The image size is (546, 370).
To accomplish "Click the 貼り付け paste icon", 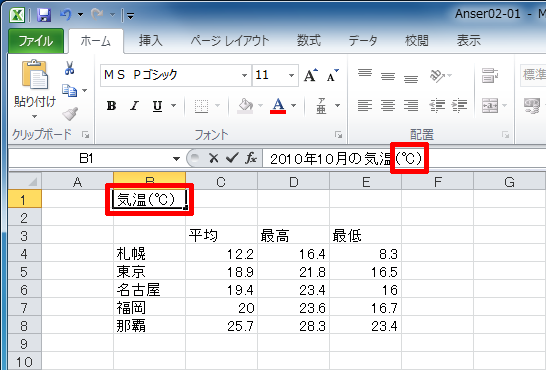I will [x=35, y=74].
